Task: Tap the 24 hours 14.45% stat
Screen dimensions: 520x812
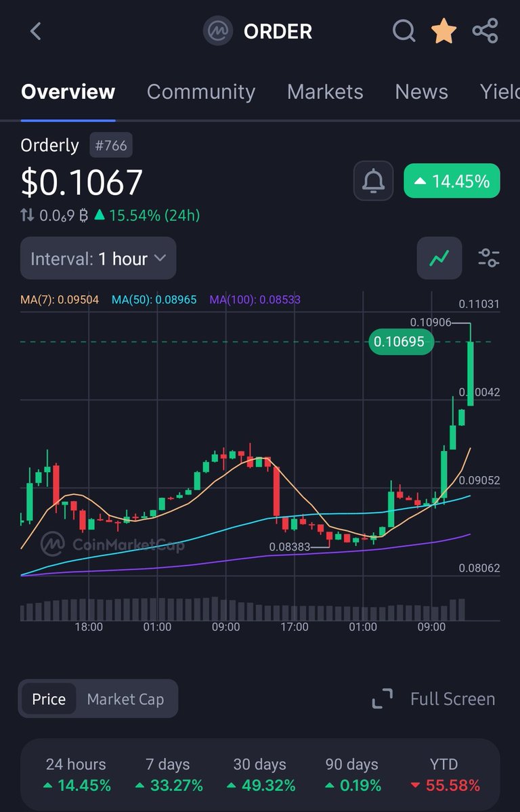Action: 78,775
